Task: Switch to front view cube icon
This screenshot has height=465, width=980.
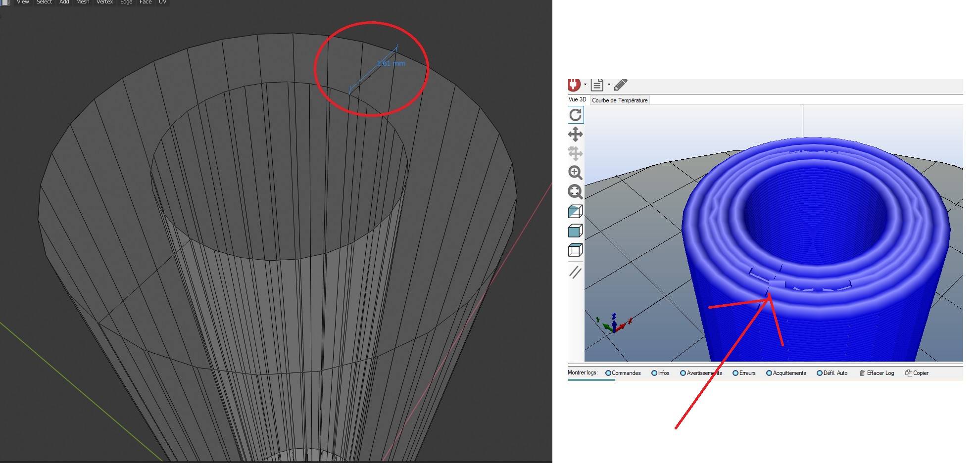Action: [575, 231]
